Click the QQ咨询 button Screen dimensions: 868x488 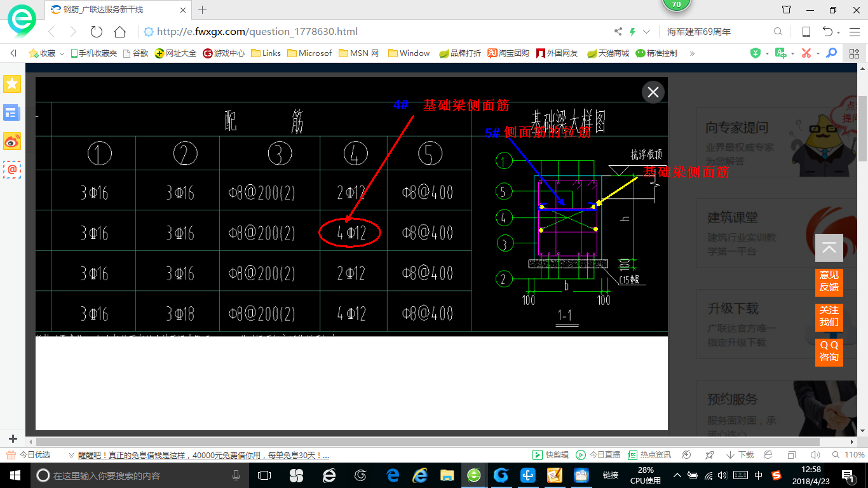tap(829, 351)
